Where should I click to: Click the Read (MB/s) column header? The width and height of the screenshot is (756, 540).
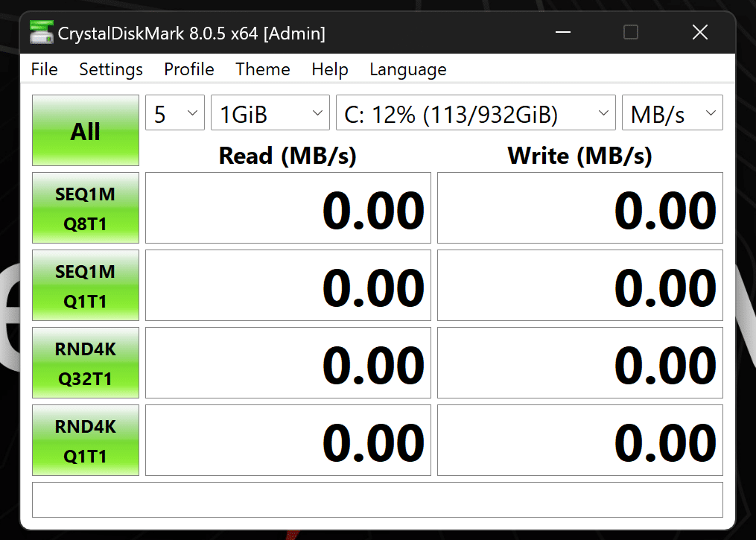[x=288, y=156]
